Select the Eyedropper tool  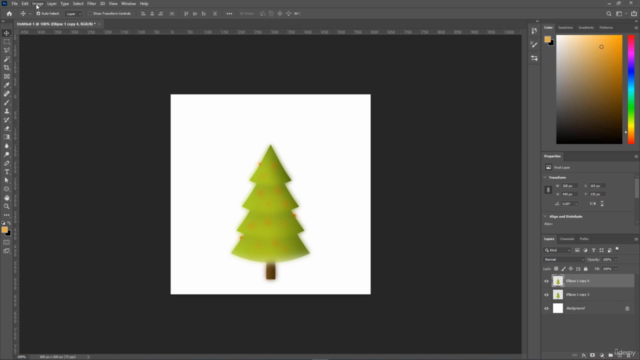point(7,85)
